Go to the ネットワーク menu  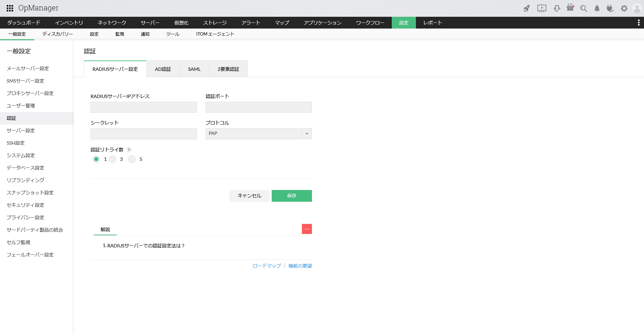click(x=112, y=22)
